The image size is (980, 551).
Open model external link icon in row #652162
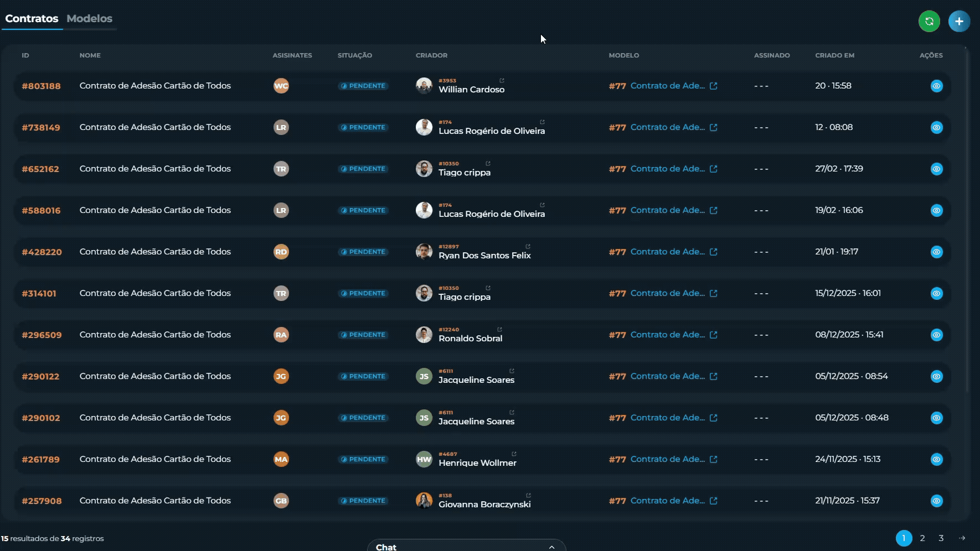(713, 169)
